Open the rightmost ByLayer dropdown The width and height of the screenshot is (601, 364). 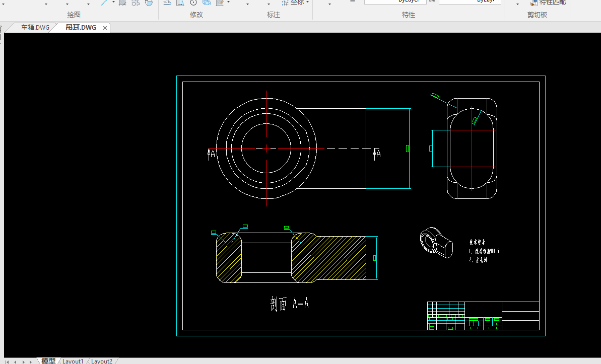click(470, 2)
